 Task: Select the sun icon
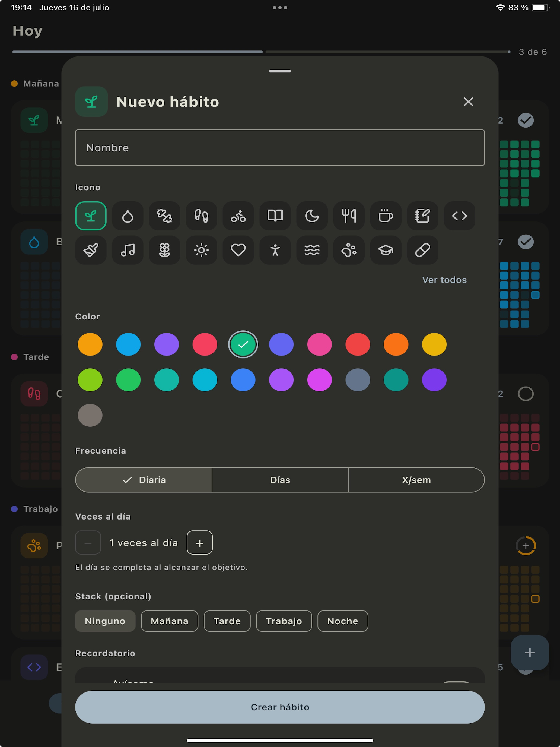tap(201, 250)
